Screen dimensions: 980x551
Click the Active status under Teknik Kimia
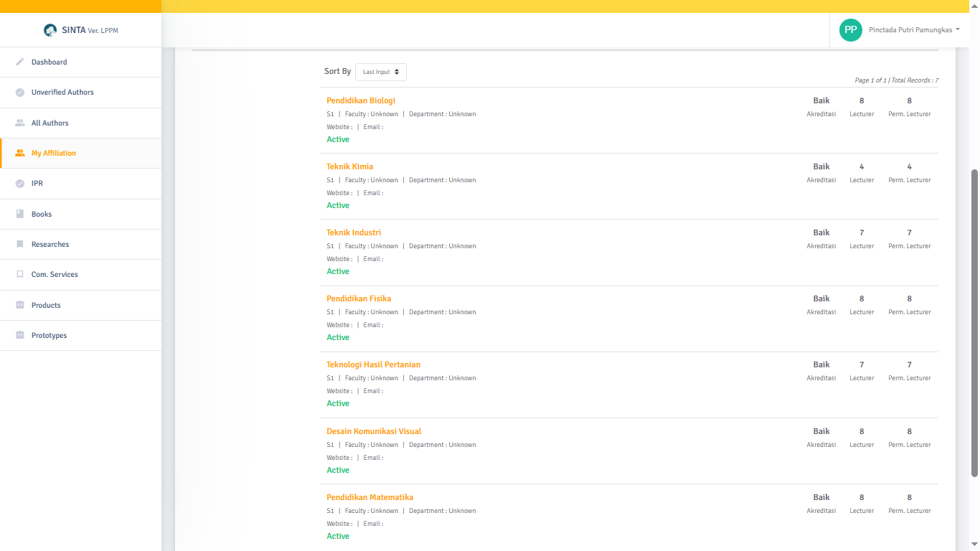click(x=338, y=205)
